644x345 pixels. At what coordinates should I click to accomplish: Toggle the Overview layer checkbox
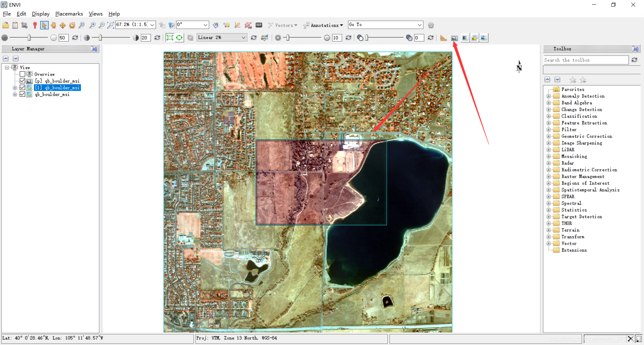click(x=22, y=74)
